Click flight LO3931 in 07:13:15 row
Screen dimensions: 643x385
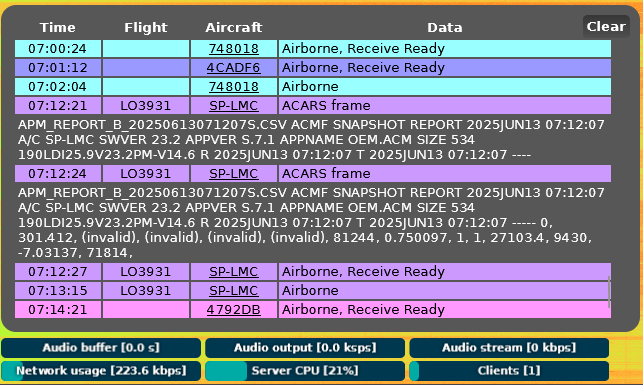pos(146,291)
